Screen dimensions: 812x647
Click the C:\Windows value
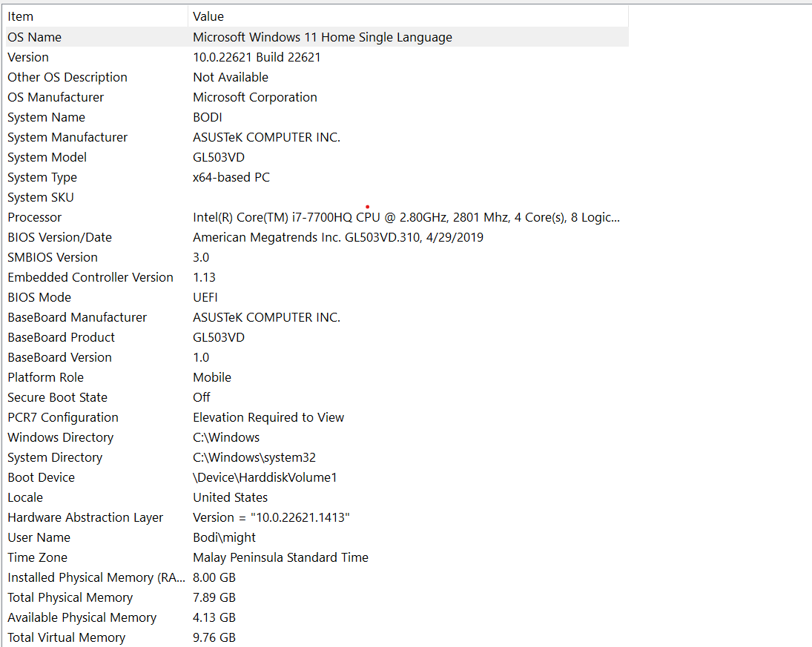coord(225,437)
